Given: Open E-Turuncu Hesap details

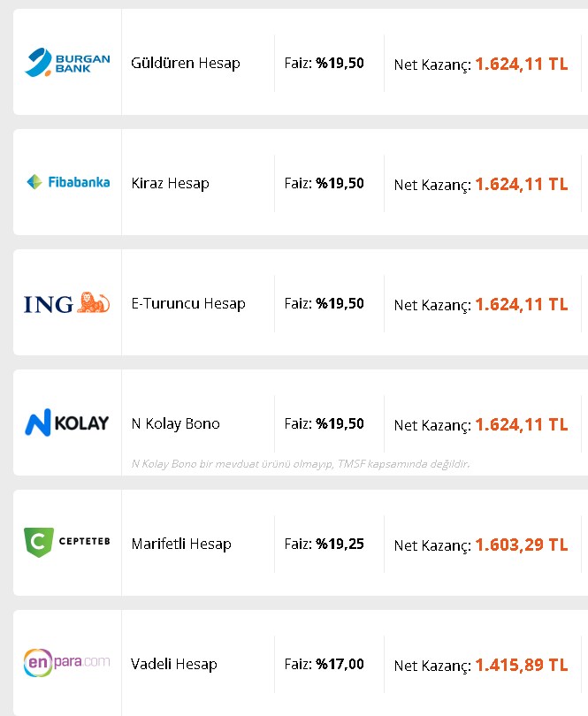Looking at the screenshot, I should coord(188,304).
